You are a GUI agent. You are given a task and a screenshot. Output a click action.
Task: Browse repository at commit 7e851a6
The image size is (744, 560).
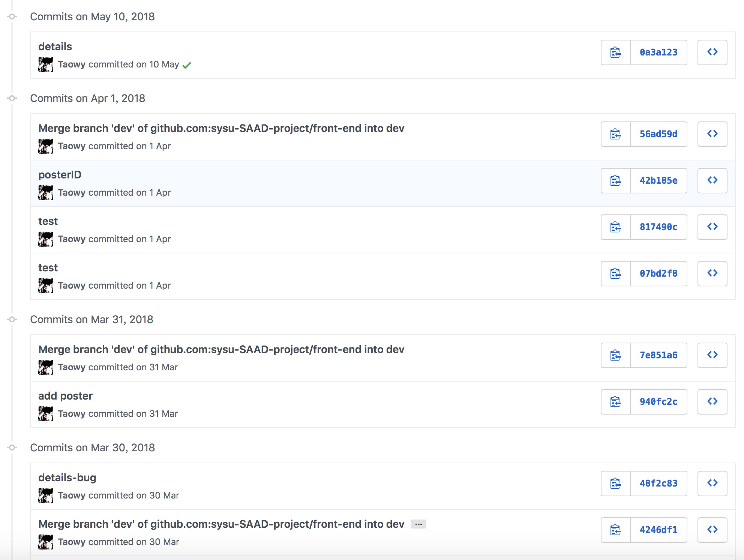point(712,355)
